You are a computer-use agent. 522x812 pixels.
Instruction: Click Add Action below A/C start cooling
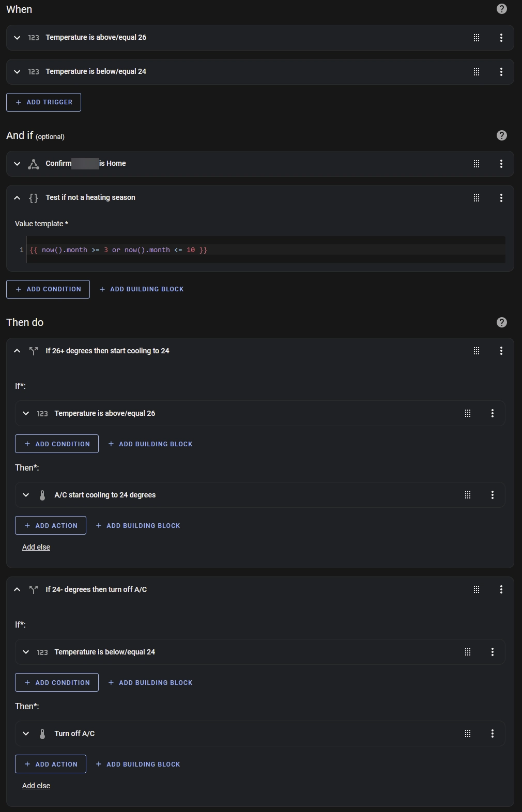pyautogui.click(x=51, y=525)
